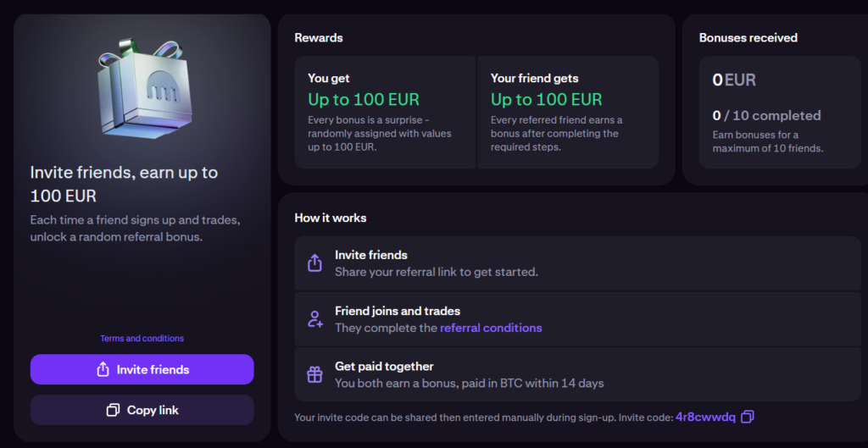
Task: Click the gift box illustration
Action: (x=142, y=89)
